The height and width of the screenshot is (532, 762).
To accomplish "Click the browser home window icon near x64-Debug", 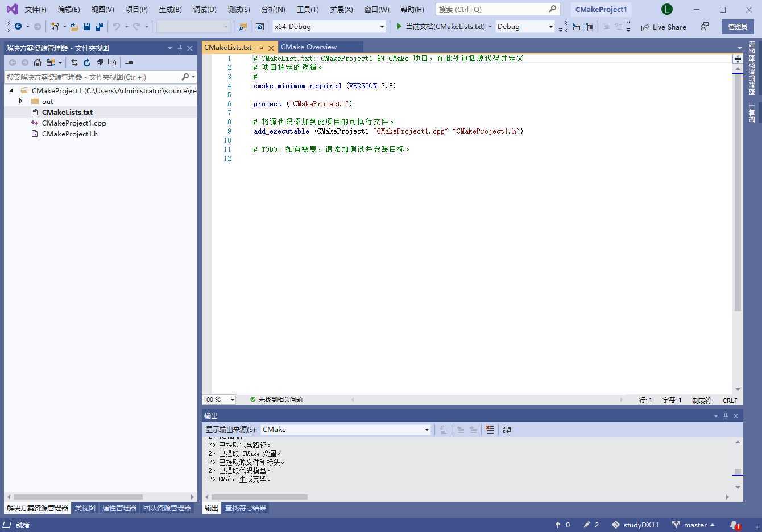I will [260, 27].
